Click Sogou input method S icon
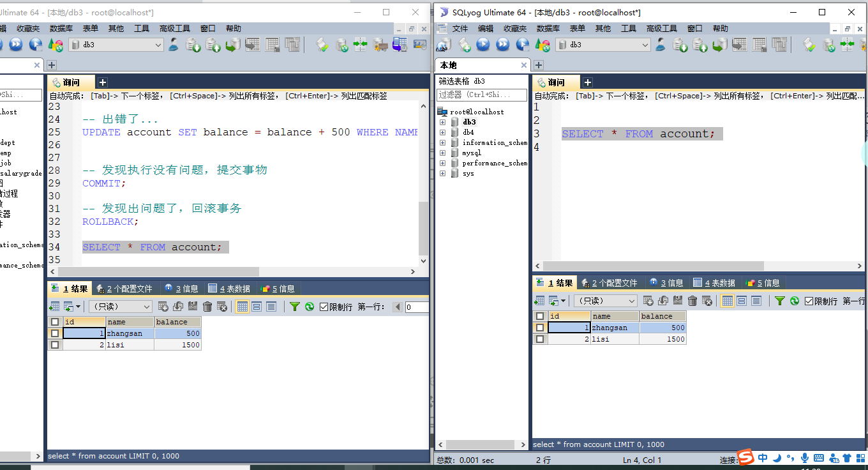The image size is (868, 470). 745,457
